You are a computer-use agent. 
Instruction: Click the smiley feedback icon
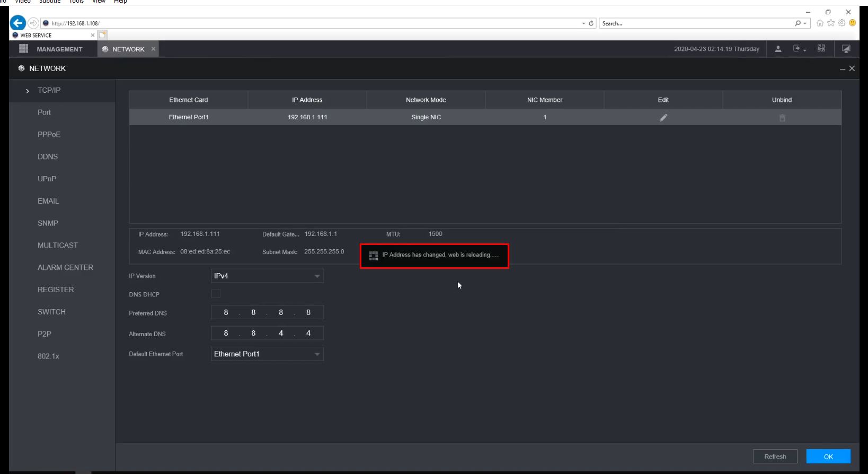(x=852, y=23)
